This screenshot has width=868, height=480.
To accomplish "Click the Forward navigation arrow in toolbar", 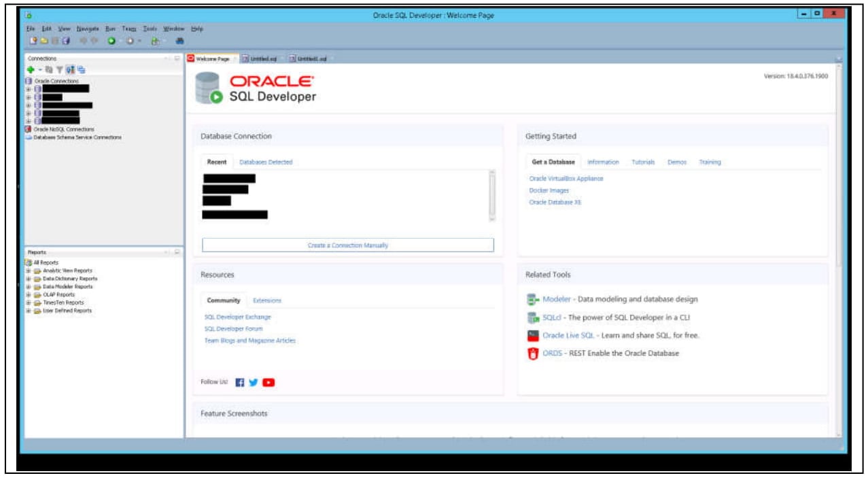I will pyautogui.click(x=94, y=41).
